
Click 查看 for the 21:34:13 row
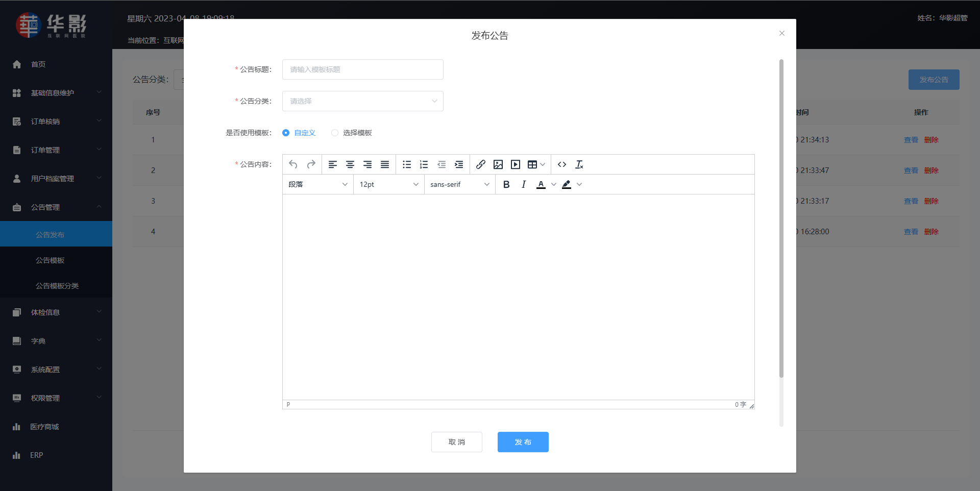[911, 140]
